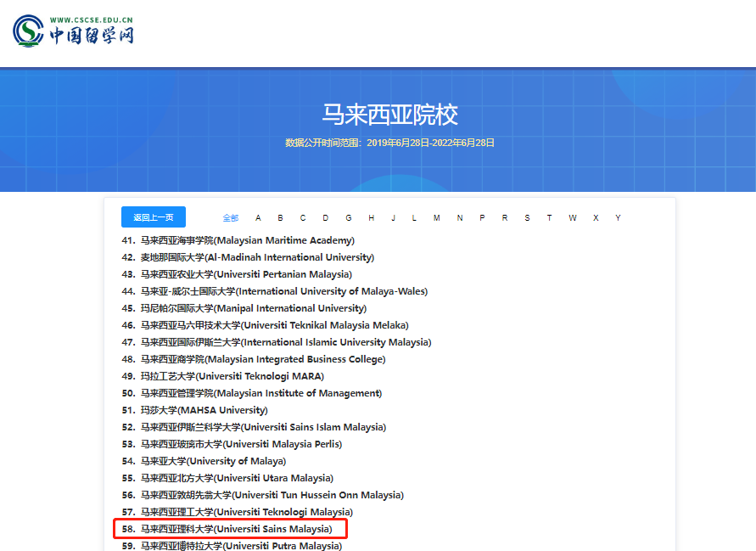Screen dimensions: 756x551
Task: Filter universities by letter B
Action: click(x=280, y=217)
